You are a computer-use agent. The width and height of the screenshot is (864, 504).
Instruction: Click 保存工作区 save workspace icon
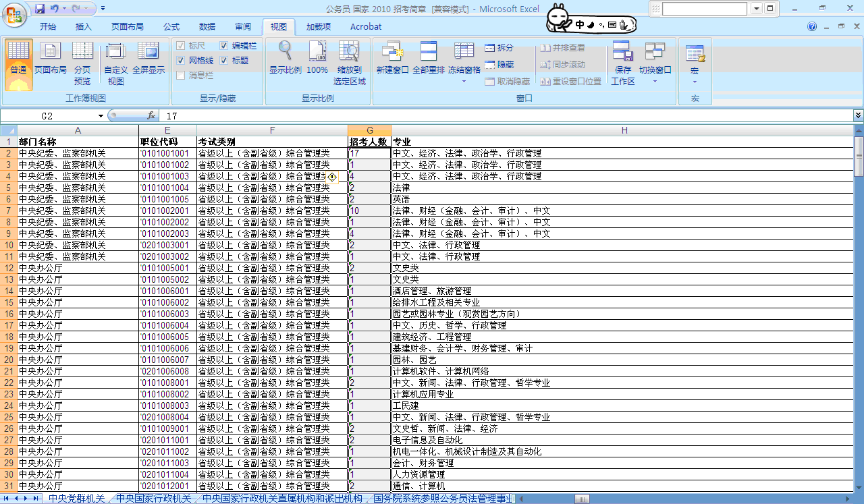click(x=622, y=53)
